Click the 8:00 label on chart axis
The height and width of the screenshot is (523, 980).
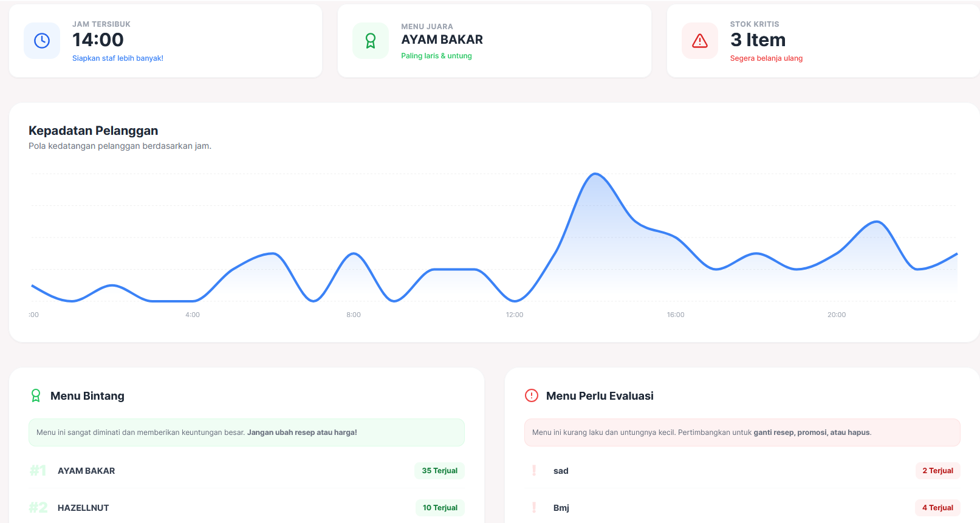click(x=354, y=315)
